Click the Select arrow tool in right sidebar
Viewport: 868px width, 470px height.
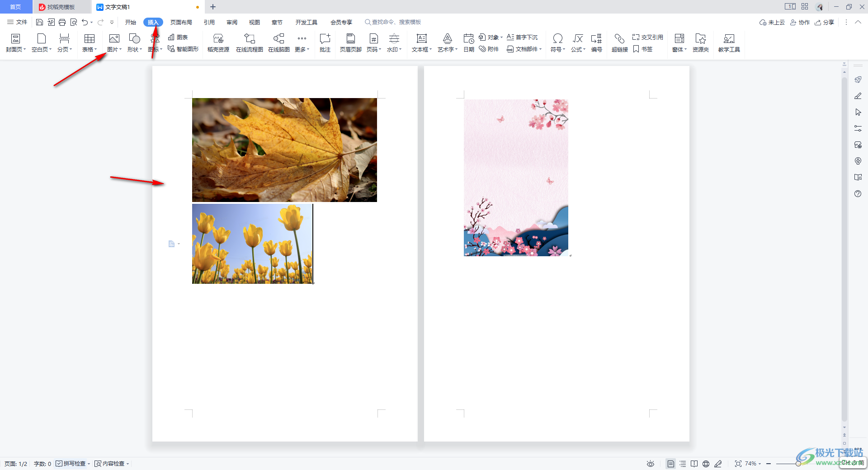[x=858, y=112]
